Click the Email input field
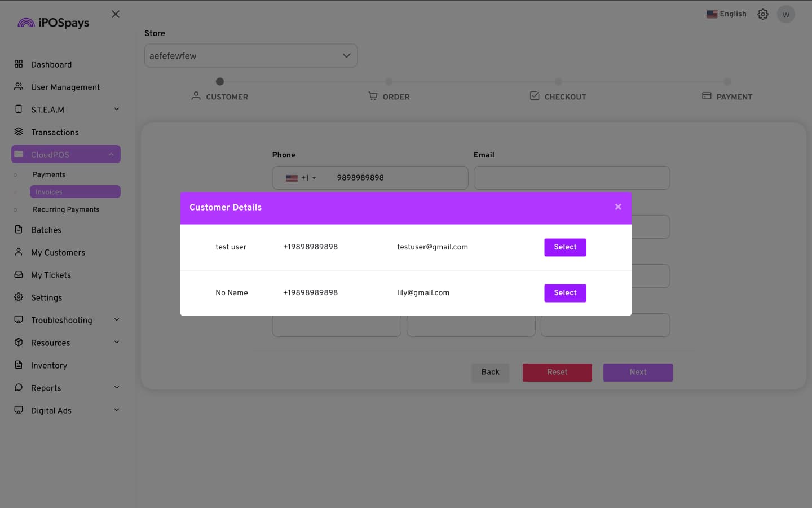Image resolution: width=812 pixels, height=508 pixels. coord(571,178)
